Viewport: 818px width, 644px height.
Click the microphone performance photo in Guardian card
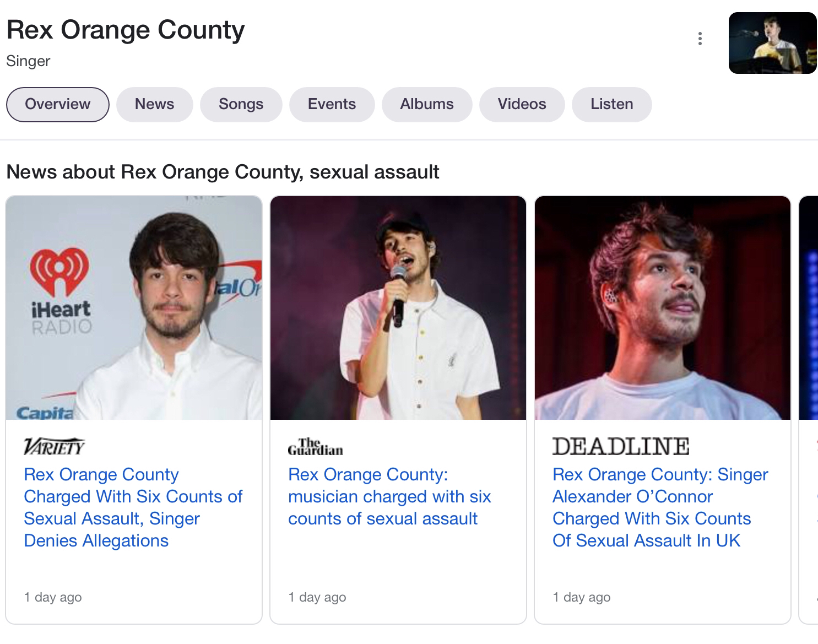(398, 307)
